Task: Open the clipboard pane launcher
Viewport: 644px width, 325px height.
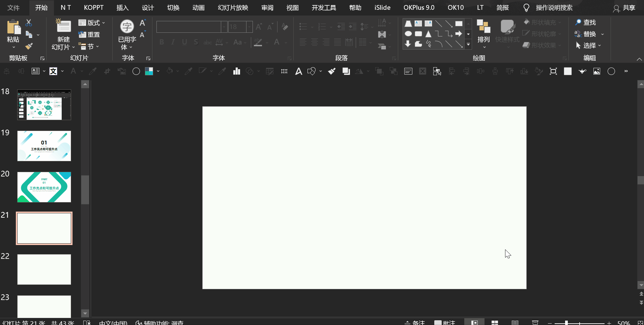Action: [42, 58]
